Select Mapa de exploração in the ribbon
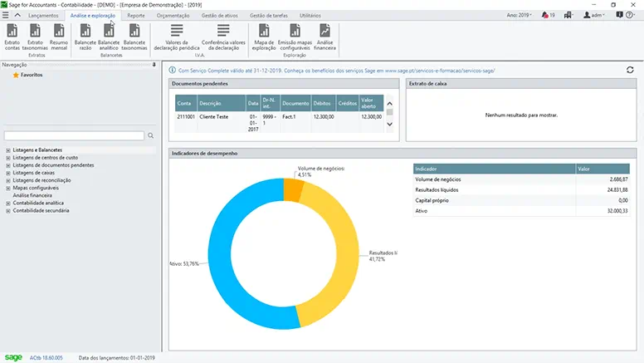644x363 pixels. click(264, 35)
